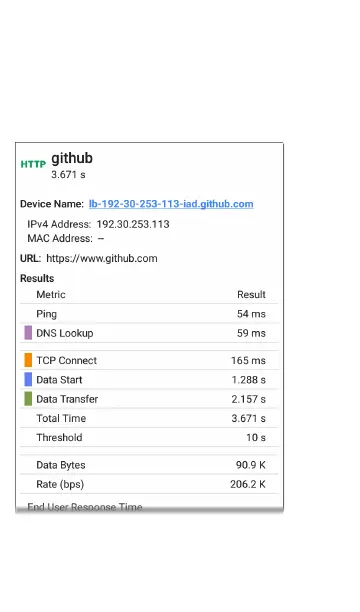Click the End User Response Time label
Screen dimensions: 360x612
[x=85, y=507]
